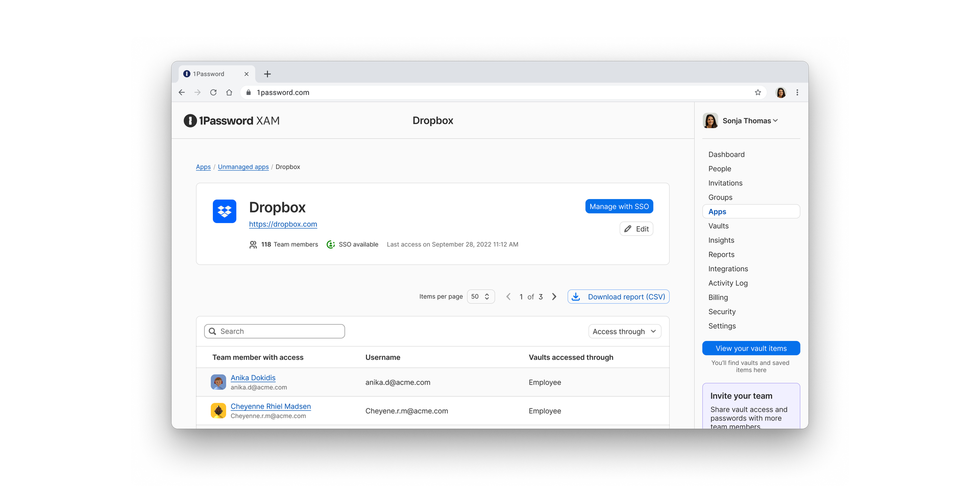The image size is (980, 490).
Task: Open the https://dropbox.com link
Action: click(x=282, y=224)
